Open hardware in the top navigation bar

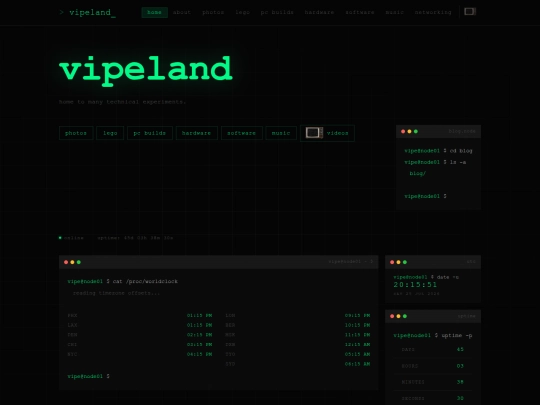[x=319, y=12]
